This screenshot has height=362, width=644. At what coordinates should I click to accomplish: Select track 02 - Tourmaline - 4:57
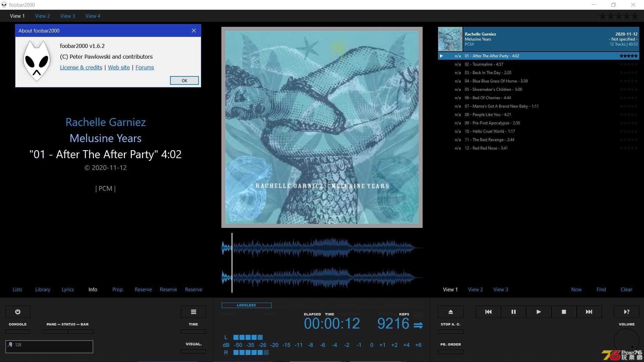pos(539,64)
